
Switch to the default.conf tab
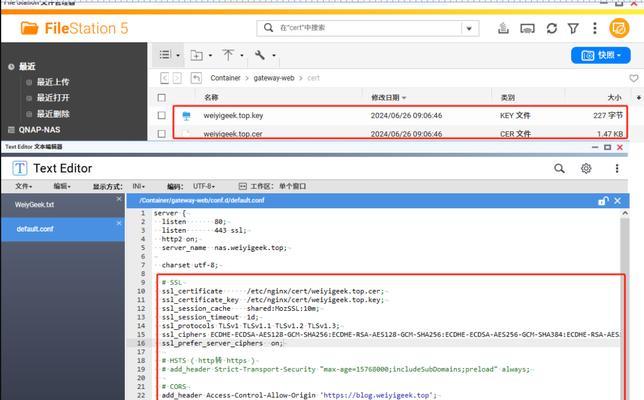pos(62,229)
